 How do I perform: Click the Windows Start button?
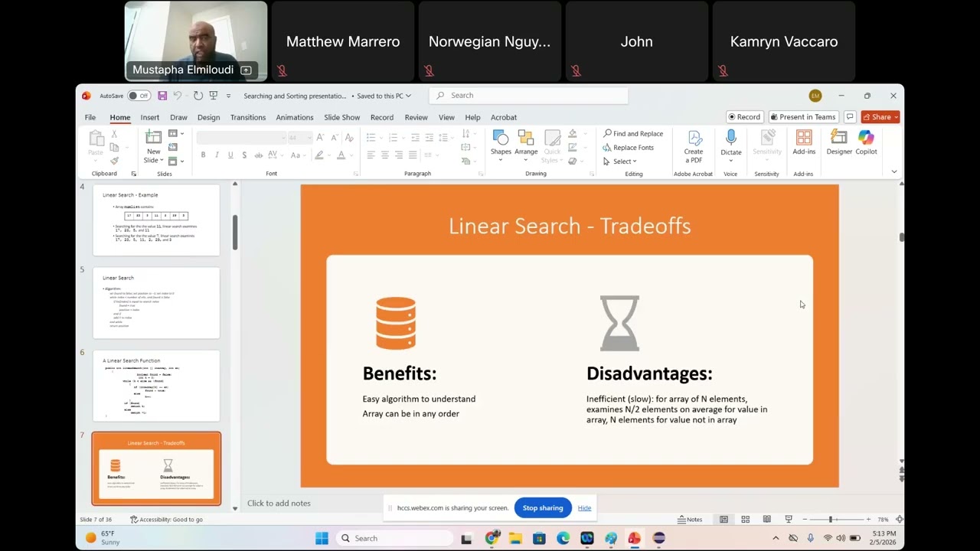[x=322, y=538]
